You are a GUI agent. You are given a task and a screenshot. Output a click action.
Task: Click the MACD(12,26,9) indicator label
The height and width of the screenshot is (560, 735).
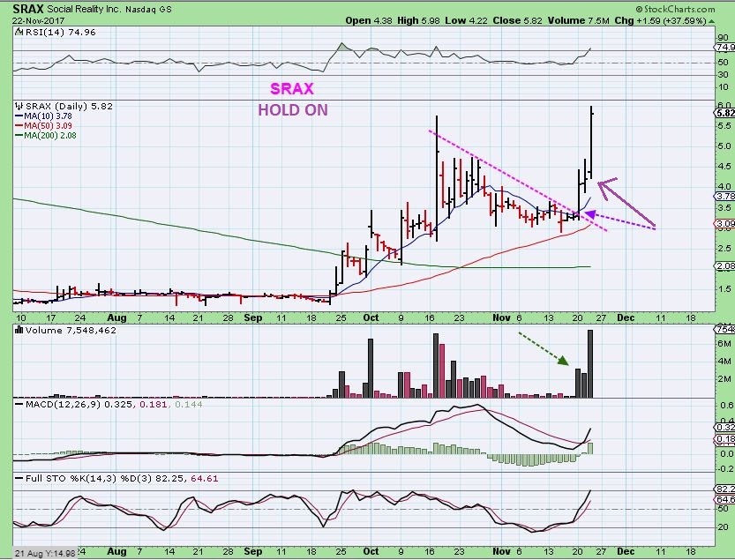tap(63, 404)
